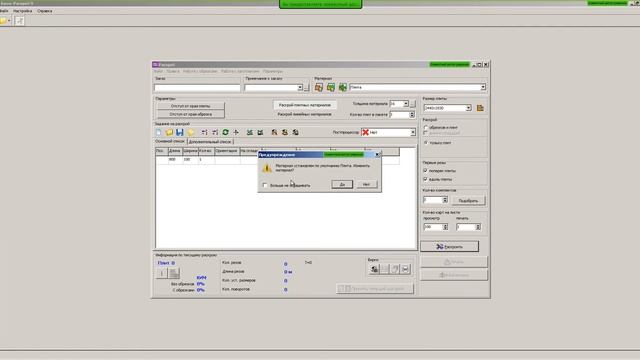Click 'Раскрой плитных материалов' mode tab
Screen dimensions: 640x360
(305, 105)
